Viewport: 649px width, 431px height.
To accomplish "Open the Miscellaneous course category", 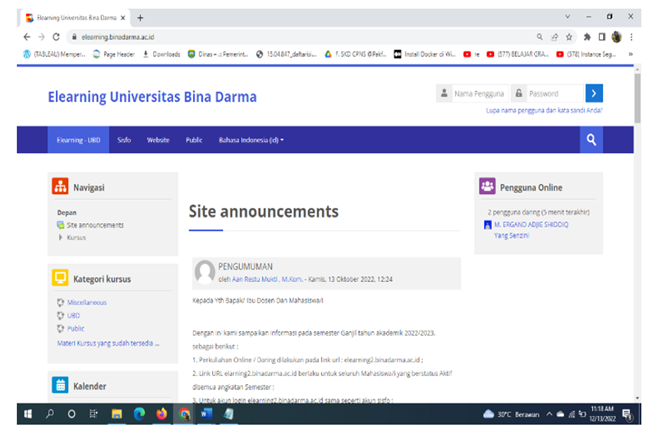I will click(x=87, y=302).
